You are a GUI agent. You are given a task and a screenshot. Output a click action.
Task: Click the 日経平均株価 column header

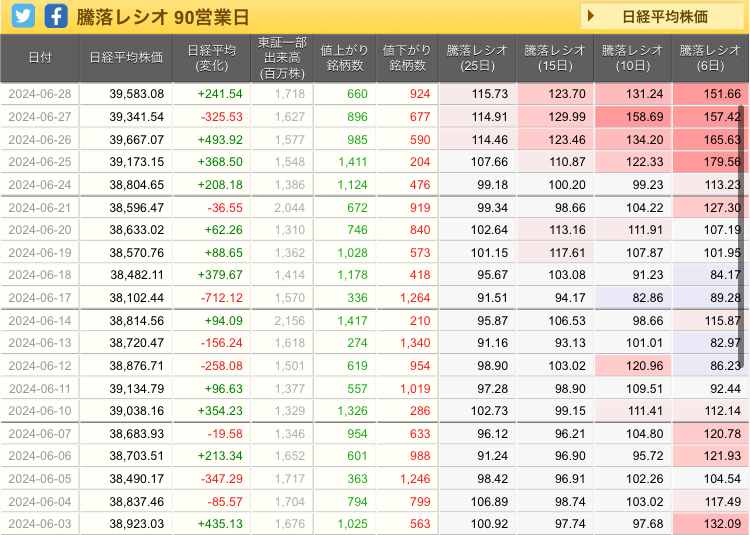tap(126, 58)
